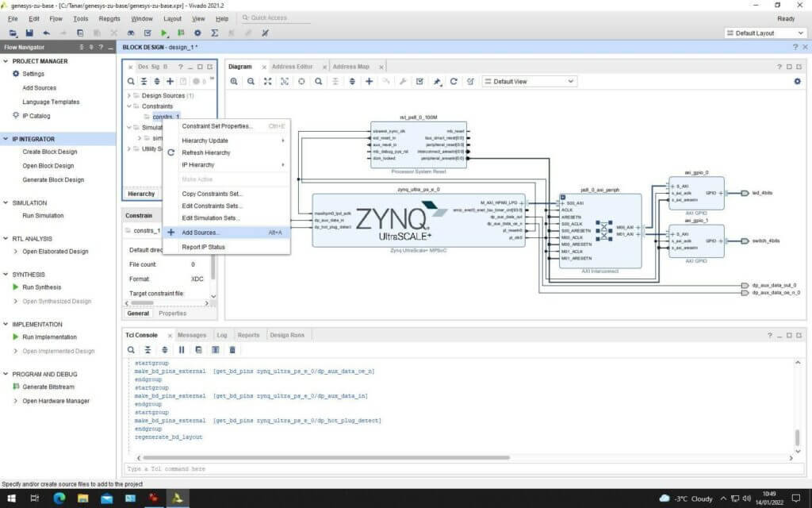
Task: Click the Zoom Fit icon above the block diagram
Action: [x=266, y=81]
